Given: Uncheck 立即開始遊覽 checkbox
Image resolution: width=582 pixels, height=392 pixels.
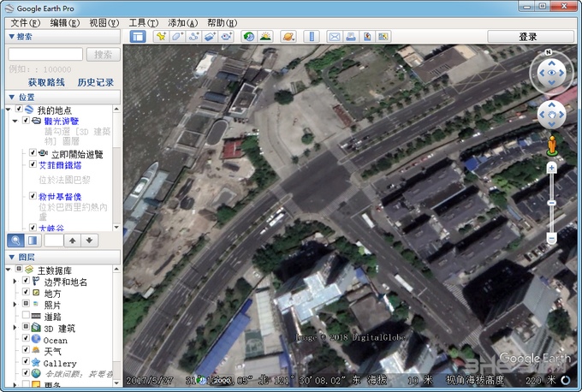Looking at the screenshot, I should [x=33, y=152].
